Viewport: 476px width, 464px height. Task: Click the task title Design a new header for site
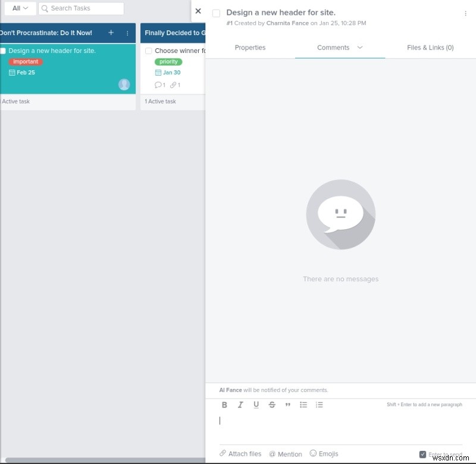click(x=281, y=13)
